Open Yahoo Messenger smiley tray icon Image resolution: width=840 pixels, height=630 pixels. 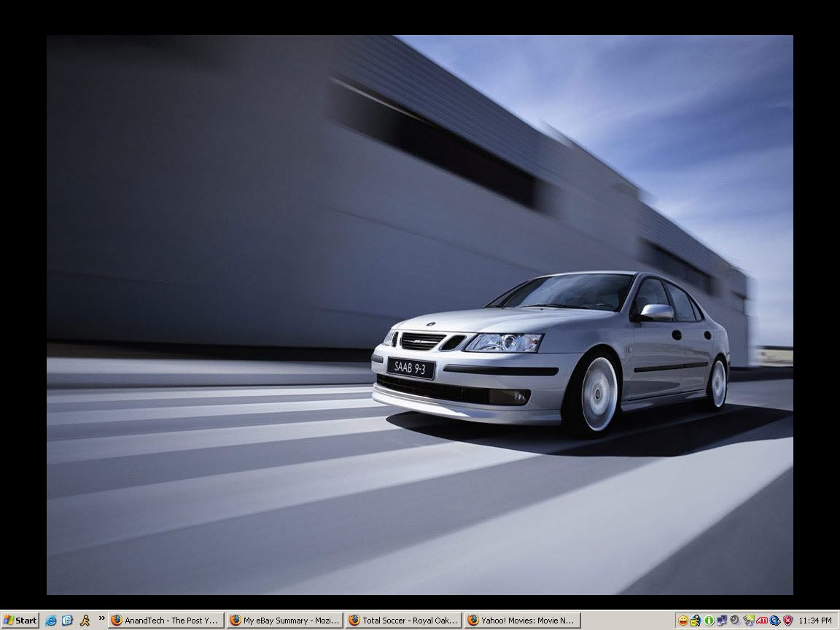click(683, 621)
